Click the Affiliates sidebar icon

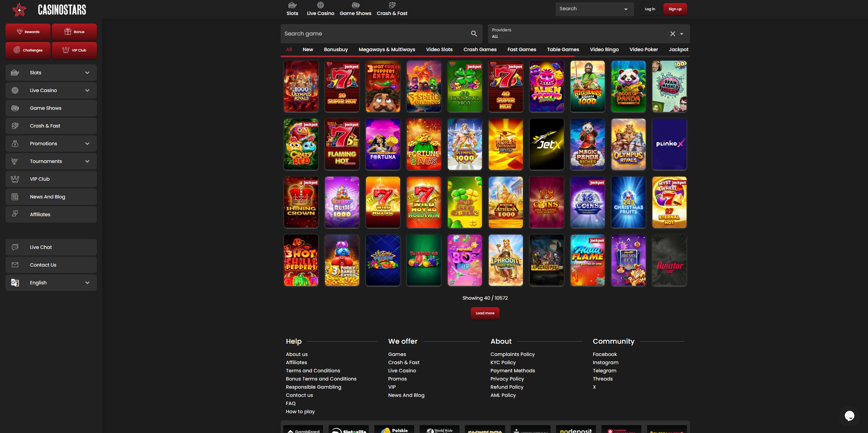pyautogui.click(x=15, y=214)
